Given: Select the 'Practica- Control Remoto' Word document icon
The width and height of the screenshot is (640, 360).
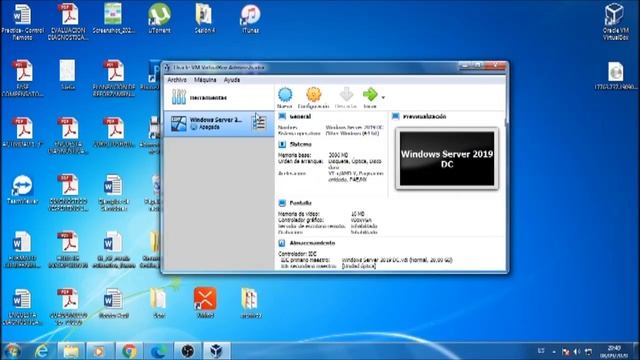Looking at the screenshot, I should click(x=22, y=21).
